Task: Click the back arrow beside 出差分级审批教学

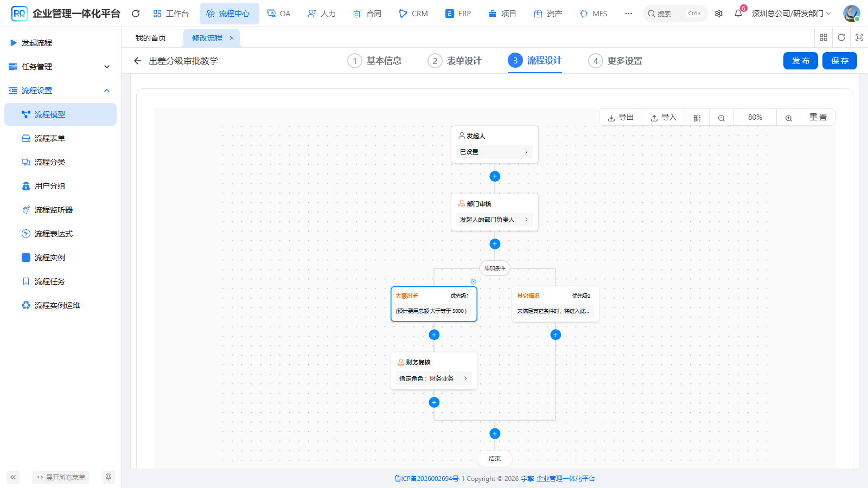Action: [138, 61]
